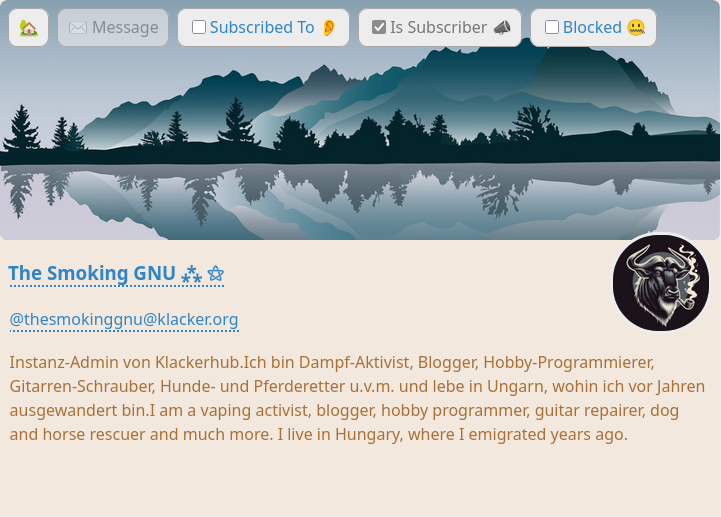
Task: Tick the Blocked checkbox
Action: pos(552,27)
